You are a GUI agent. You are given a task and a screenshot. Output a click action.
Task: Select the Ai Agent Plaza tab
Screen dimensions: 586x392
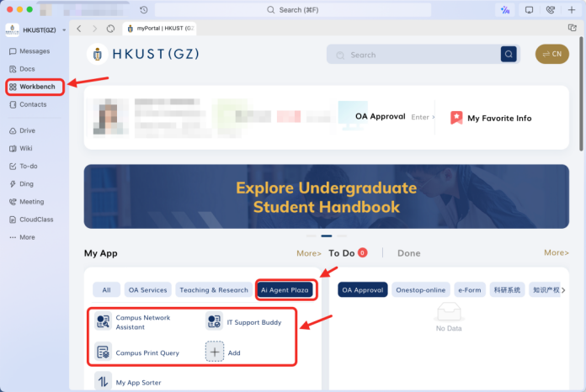286,290
